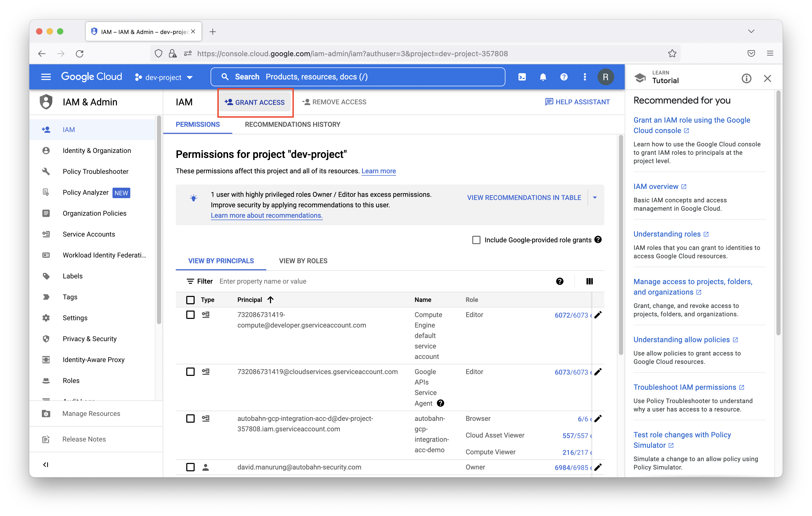Viewport: 812px width, 516px height.
Task: Open Settings in IAM sidebar
Action: pos(93,318)
